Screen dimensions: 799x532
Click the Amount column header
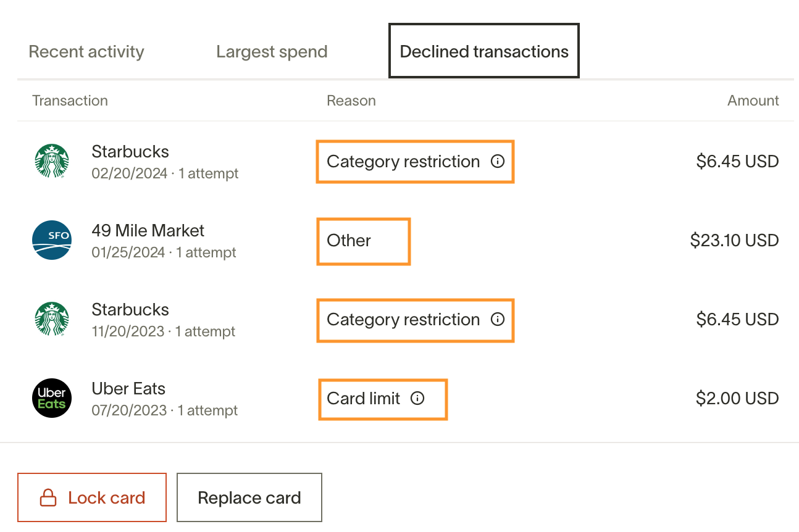pos(753,101)
